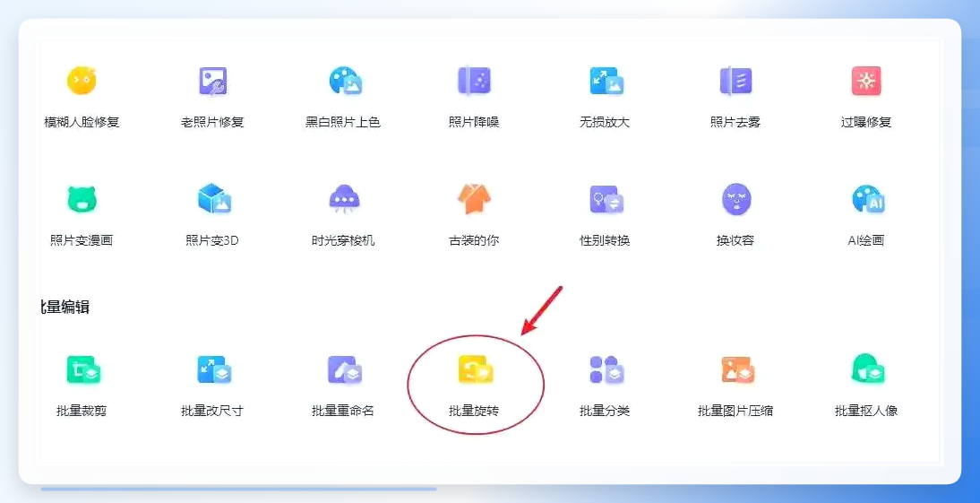Viewport: 980px width, 503px height.
Task: Launch the 照片变漫画 cartoon icon
Action: point(82,199)
